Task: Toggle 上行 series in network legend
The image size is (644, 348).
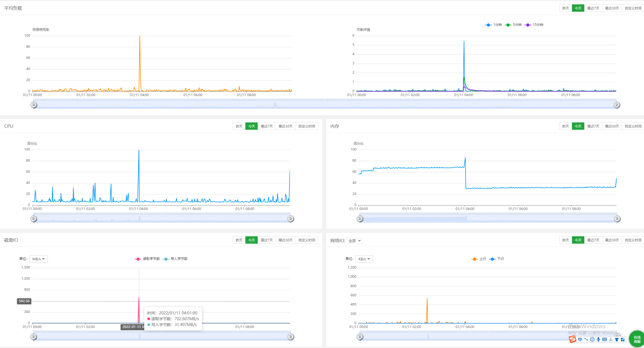Action: pos(479,259)
